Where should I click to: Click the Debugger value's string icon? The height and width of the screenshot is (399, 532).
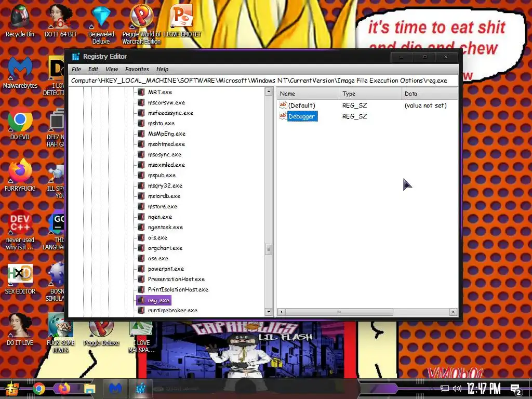pyautogui.click(x=283, y=116)
